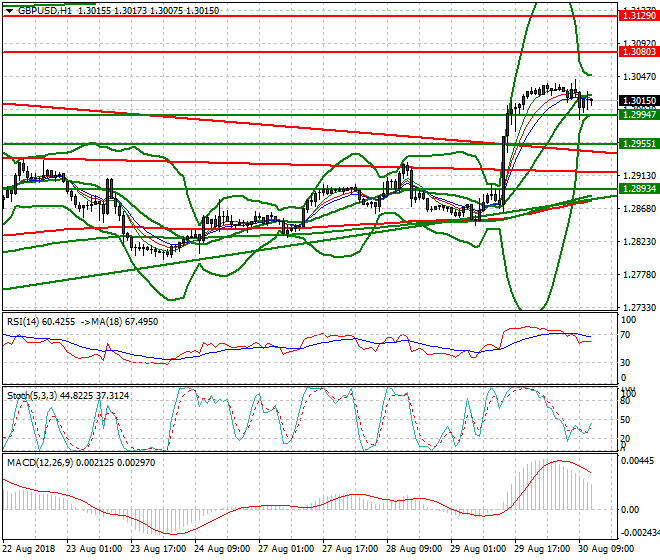
Task: Click the 28 Aug 09:00 time label
Action: (414, 549)
